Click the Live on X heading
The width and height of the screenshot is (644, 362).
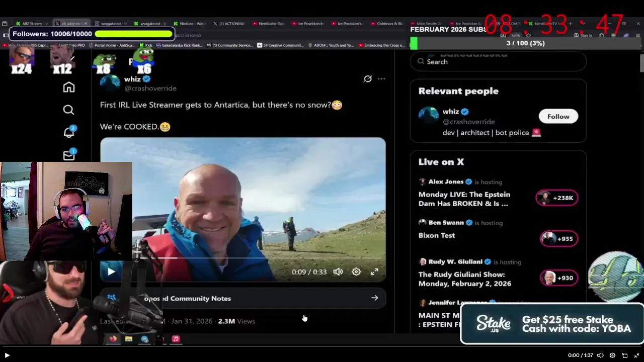pos(441,162)
